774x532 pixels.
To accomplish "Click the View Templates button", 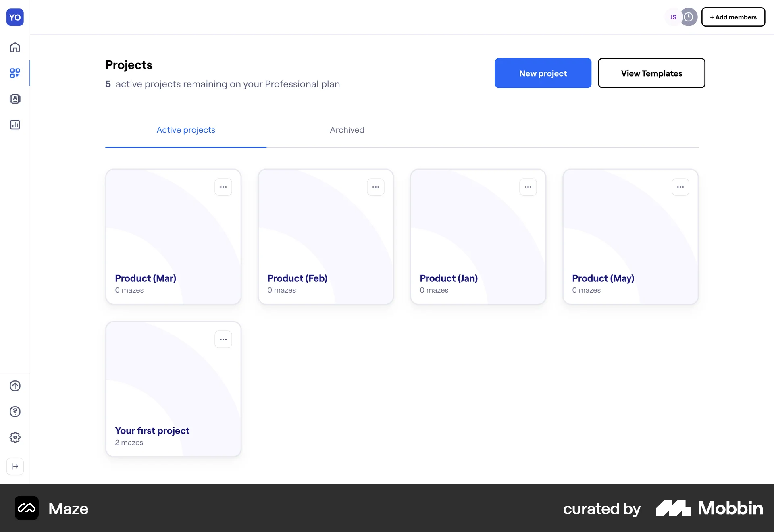I will click(651, 73).
